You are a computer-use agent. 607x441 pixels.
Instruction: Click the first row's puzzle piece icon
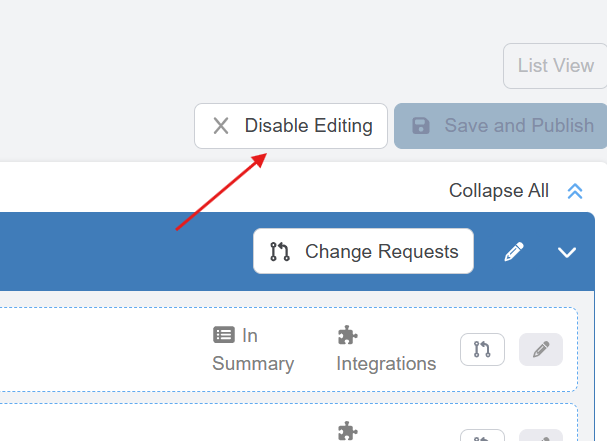(x=348, y=335)
